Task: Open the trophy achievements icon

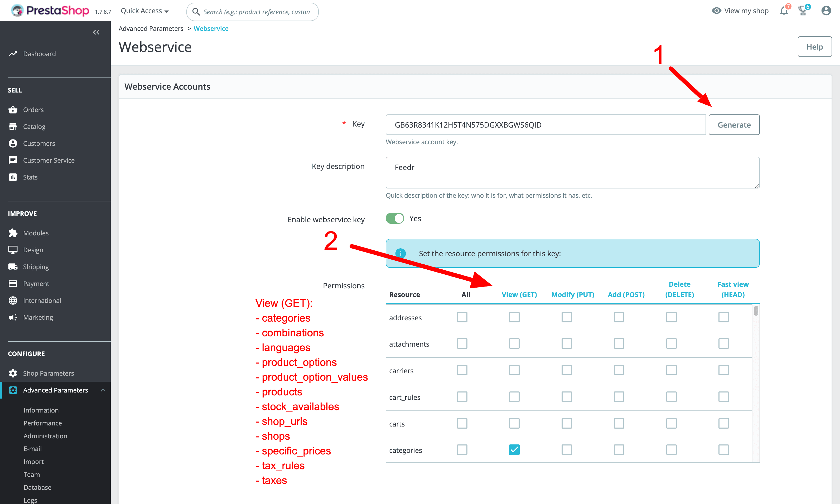Action: pyautogui.click(x=803, y=11)
